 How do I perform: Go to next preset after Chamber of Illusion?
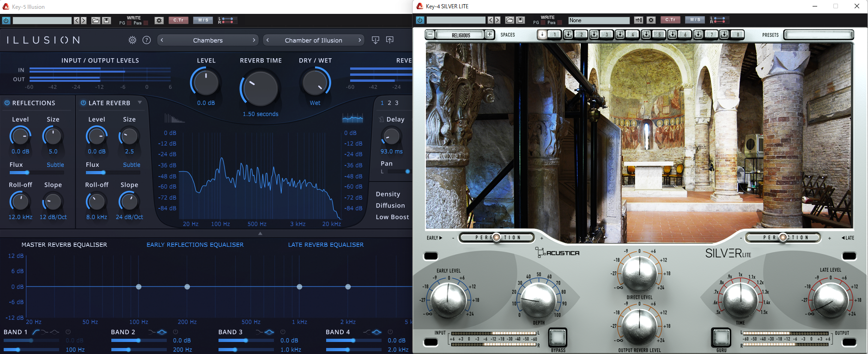(x=359, y=40)
